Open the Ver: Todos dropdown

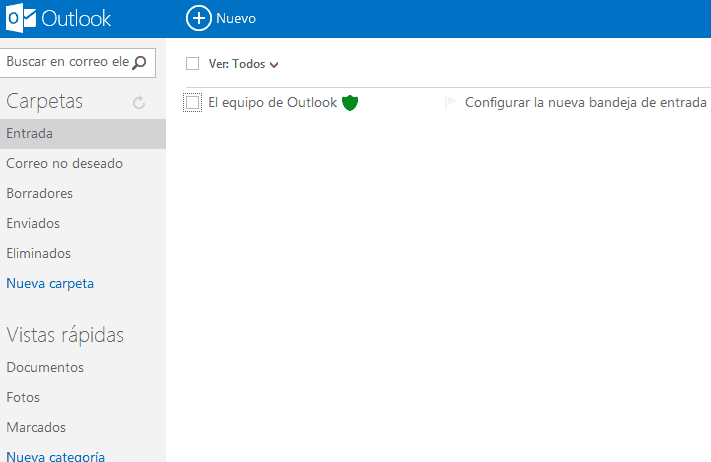point(243,64)
